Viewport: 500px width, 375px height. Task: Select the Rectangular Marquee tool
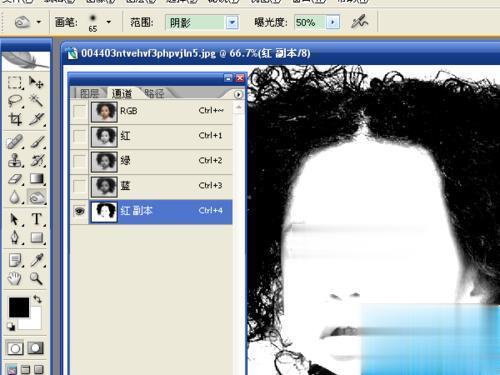click(15, 82)
